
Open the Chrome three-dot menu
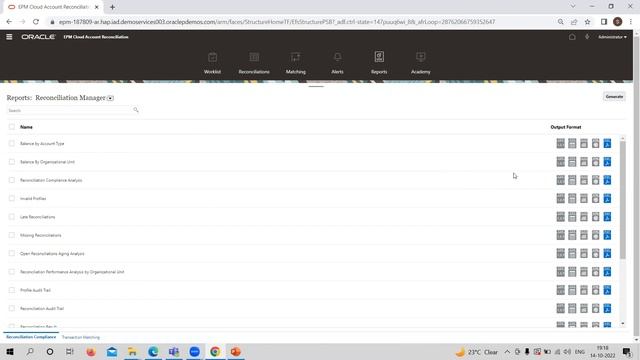coord(631,22)
